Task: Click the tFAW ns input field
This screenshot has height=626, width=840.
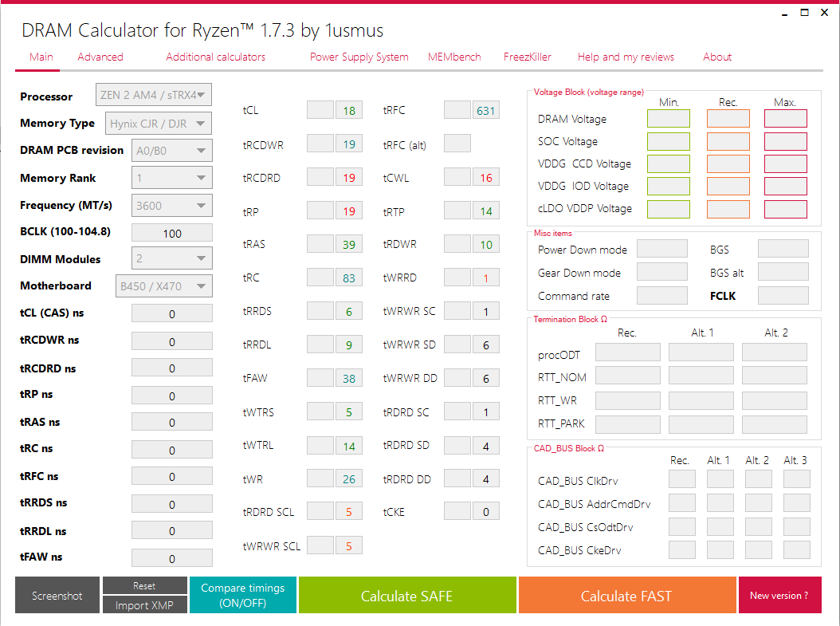Action: pos(172,558)
